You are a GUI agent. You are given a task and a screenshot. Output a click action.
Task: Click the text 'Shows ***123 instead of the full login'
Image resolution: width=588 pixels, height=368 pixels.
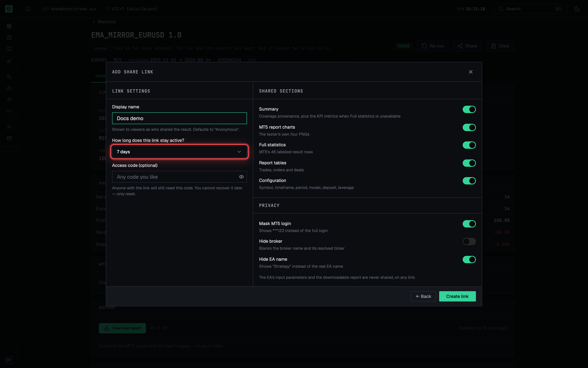pyautogui.click(x=293, y=231)
